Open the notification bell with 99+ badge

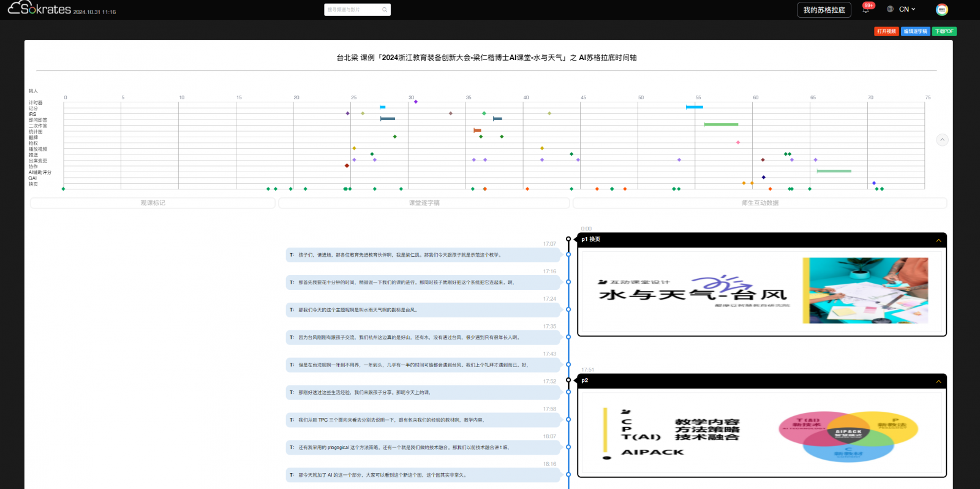[865, 10]
